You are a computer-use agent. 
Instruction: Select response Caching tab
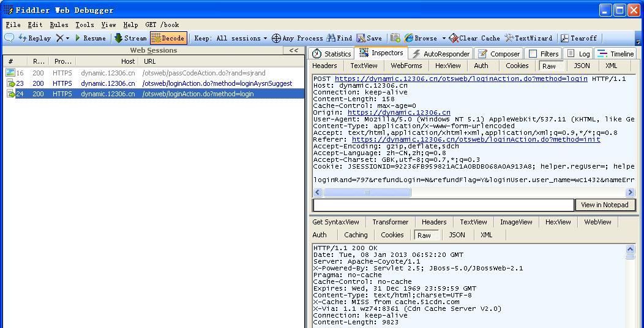pyautogui.click(x=356, y=235)
